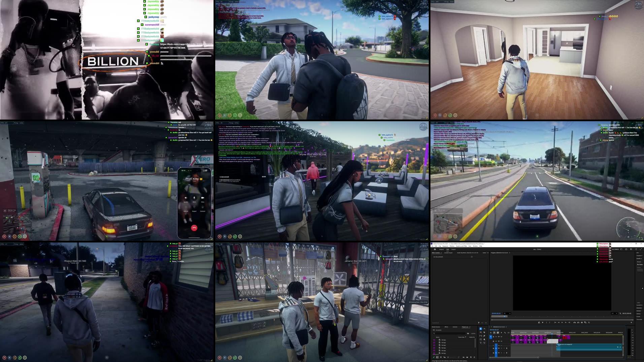
Task: Open the Media Browser panel tab
Action: coord(436,327)
